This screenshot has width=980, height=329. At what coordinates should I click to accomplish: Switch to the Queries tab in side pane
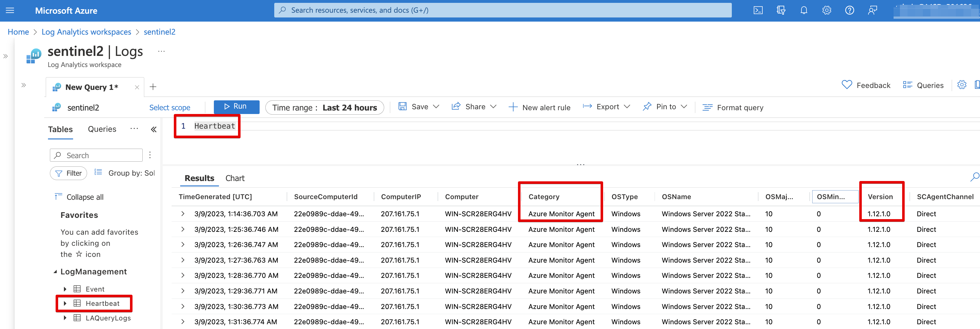click(x=102, y=129)
